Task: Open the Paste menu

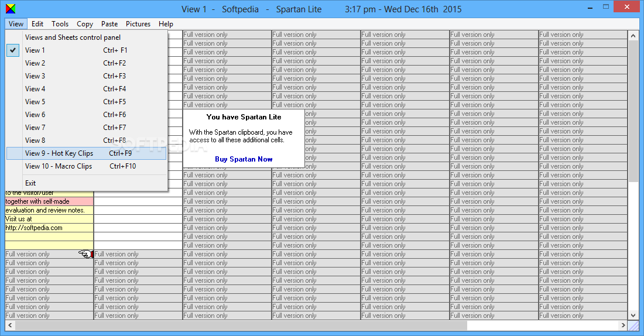Action: pos(109,24)
